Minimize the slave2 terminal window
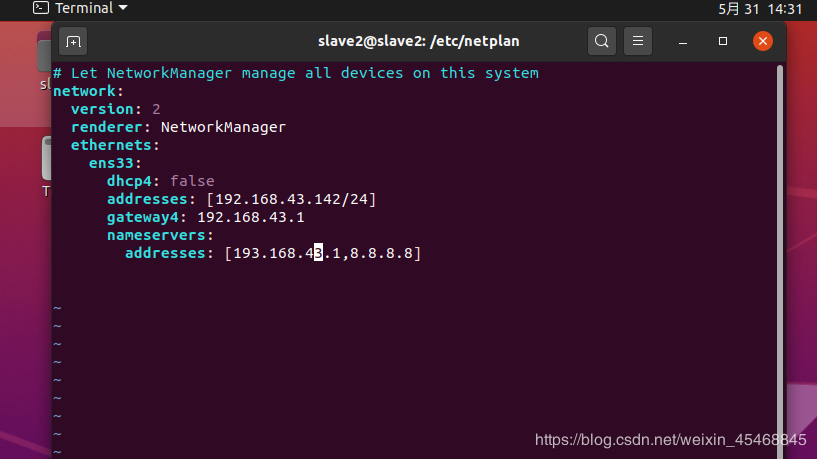The image size is (817, 459). pyautogui.click(x=684, y=41)
